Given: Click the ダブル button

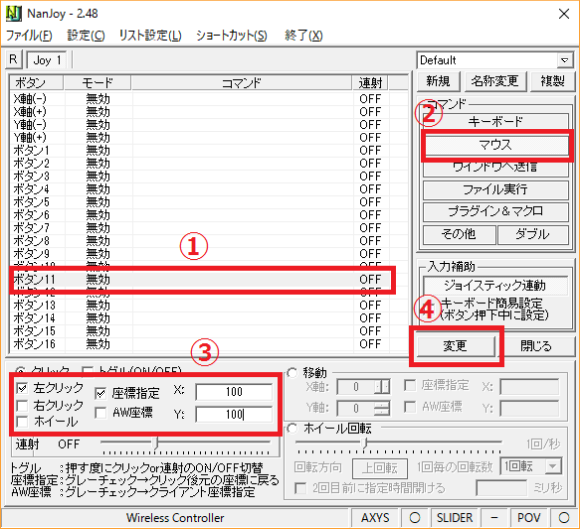Looking at the screenshot, I should click(x=533, y=234).
